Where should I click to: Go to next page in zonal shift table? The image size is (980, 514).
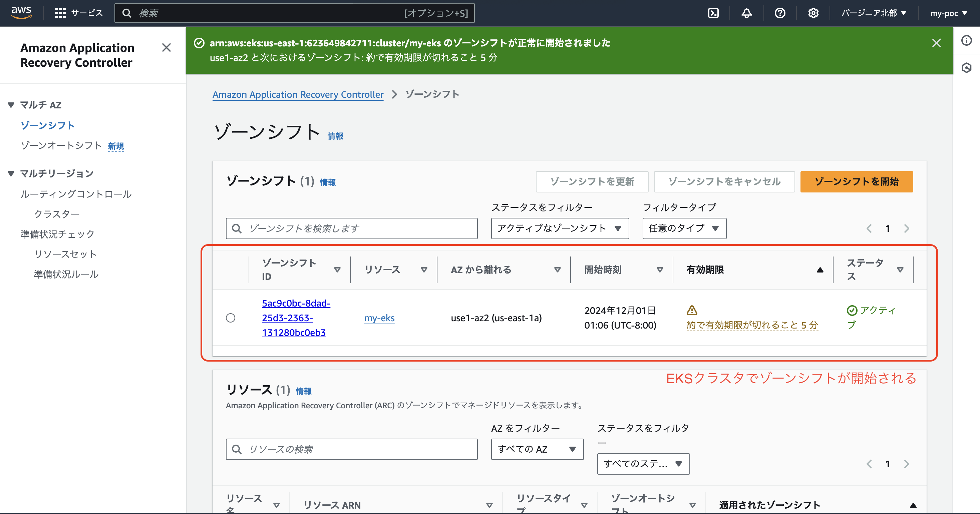click(x=907, y=228)
